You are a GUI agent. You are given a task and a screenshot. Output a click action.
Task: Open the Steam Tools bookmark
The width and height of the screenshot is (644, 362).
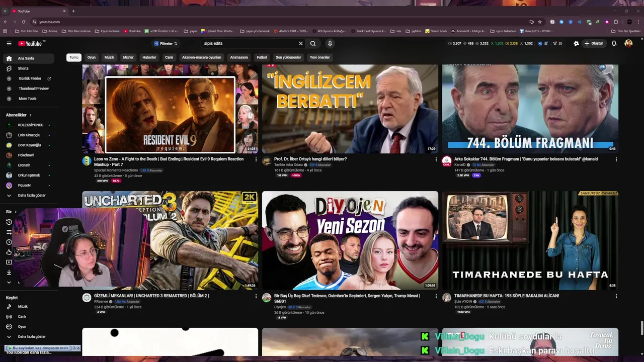pos(436,31)
